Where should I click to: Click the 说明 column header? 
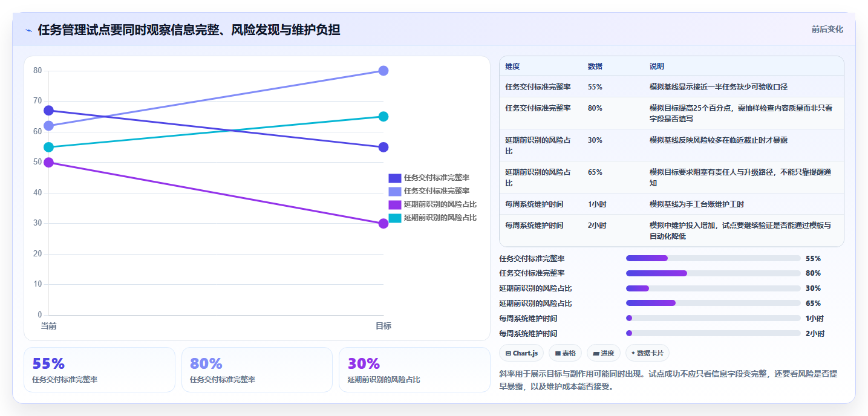pos(657,67)
